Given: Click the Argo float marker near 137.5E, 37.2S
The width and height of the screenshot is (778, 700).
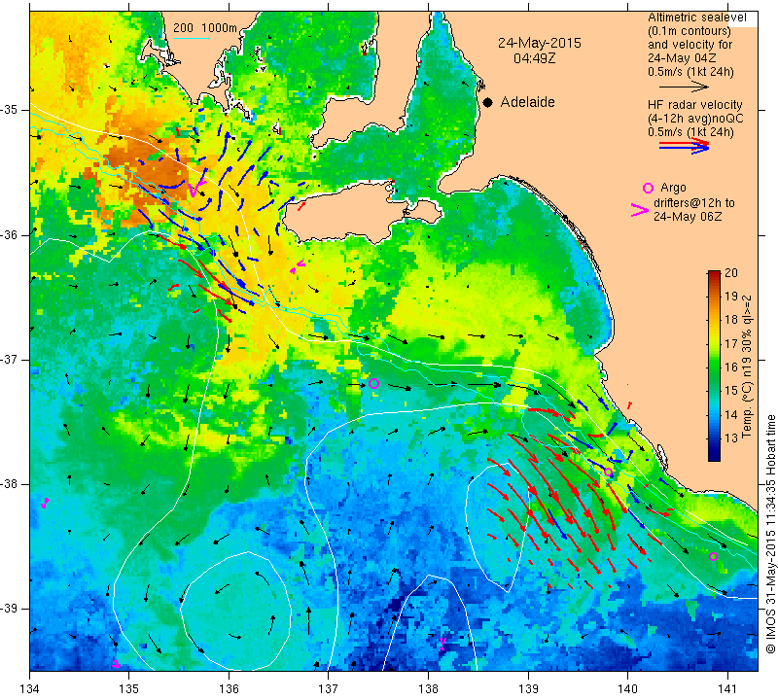Looking at the screenshot, I should (x=374, y=383).
